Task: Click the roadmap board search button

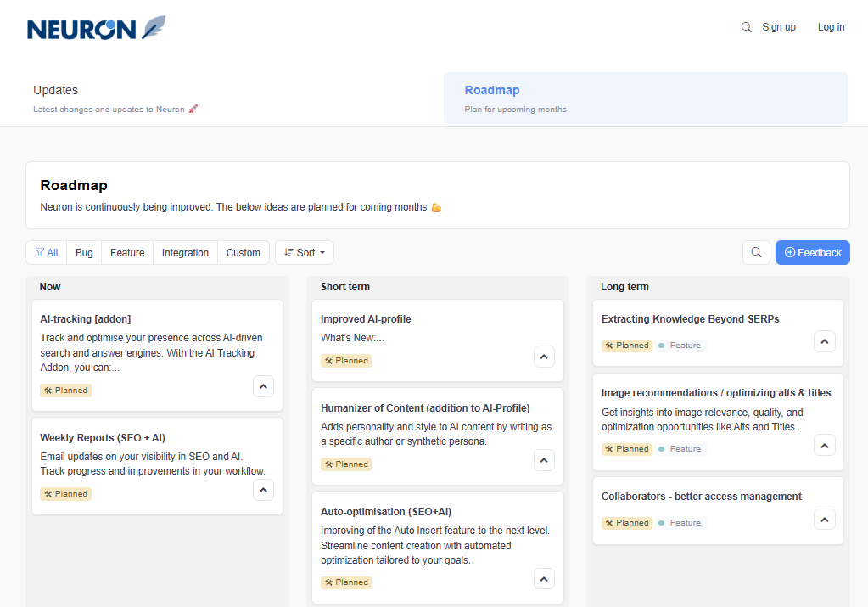Action: tap(756, 252)
